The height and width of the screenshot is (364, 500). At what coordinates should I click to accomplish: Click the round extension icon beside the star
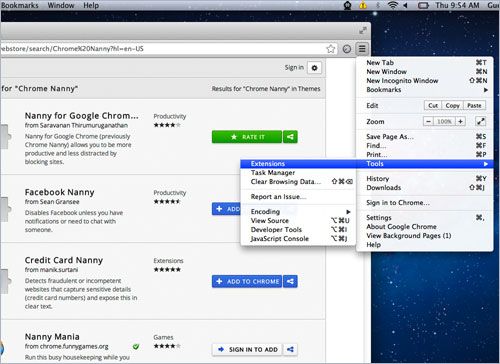347,49
